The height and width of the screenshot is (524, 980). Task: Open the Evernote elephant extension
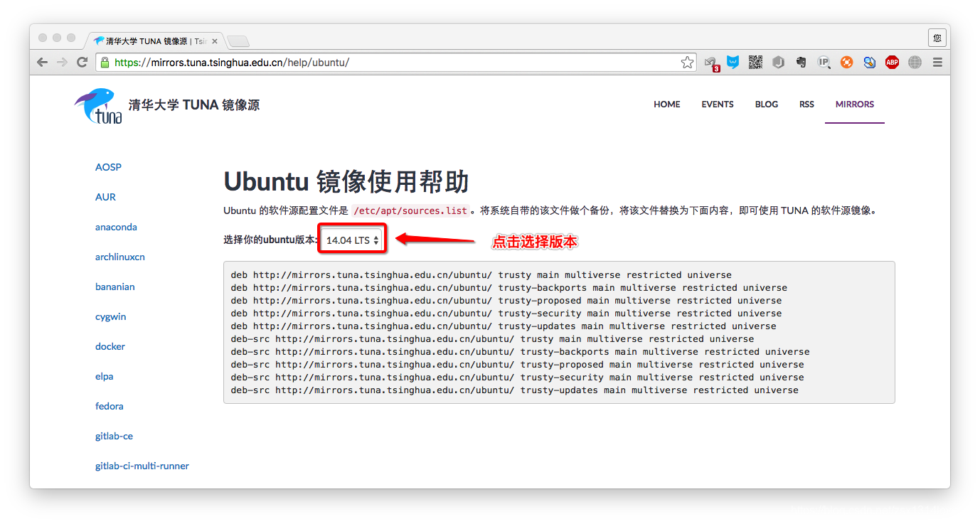[x=801, y=63]
